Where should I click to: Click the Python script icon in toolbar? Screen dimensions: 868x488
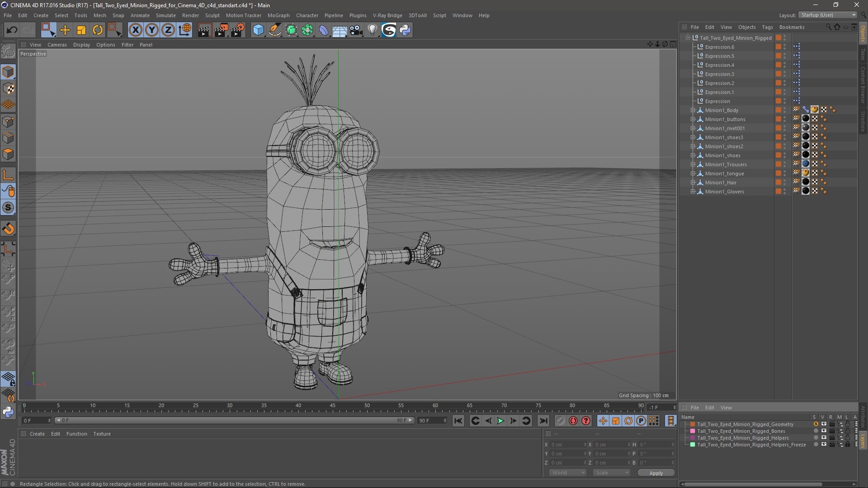click(x=405, y=30)
